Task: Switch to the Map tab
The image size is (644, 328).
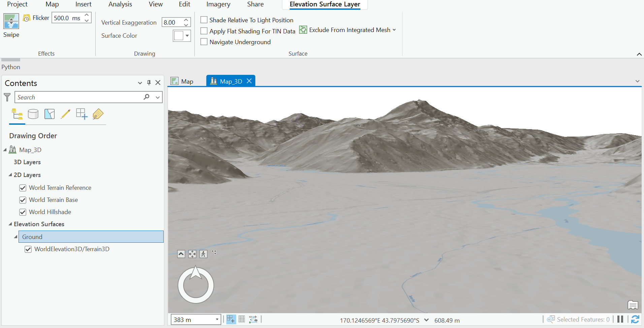Action: (x=186, y=81)
